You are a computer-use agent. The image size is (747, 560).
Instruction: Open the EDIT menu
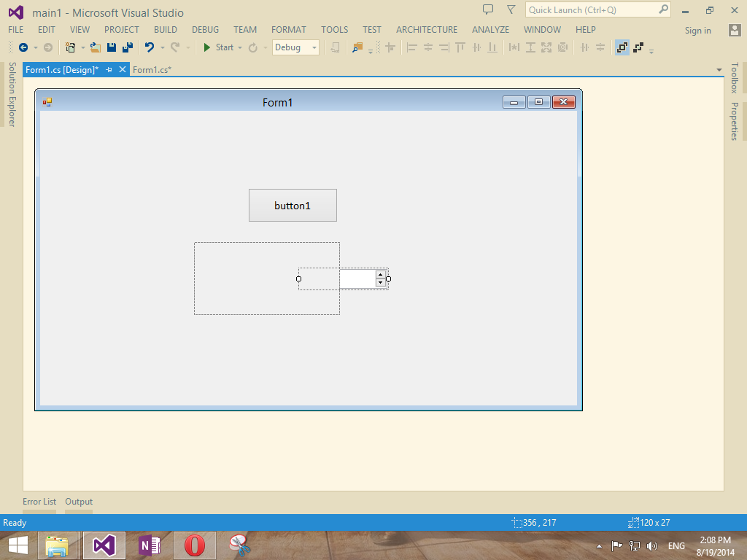pos(47,29)
